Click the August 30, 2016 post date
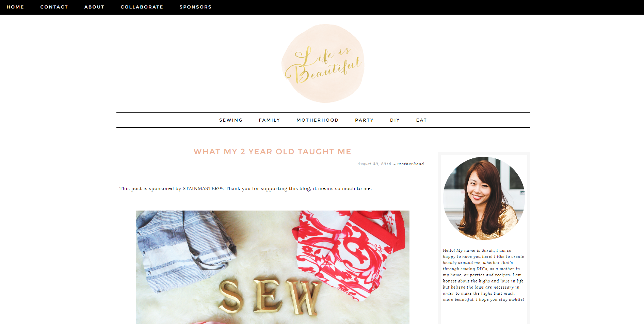 (x=374, y=164)
